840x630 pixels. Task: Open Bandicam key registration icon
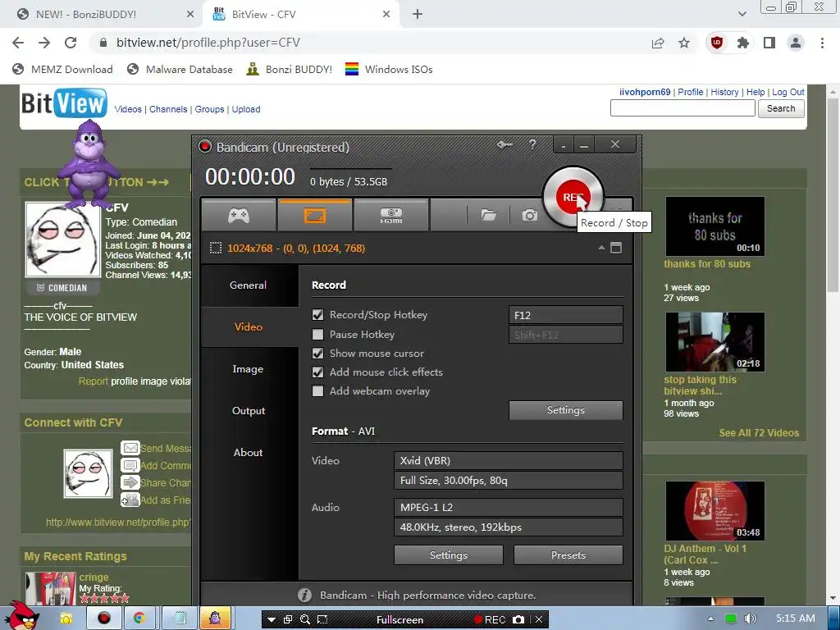click(x=504, y=144)
